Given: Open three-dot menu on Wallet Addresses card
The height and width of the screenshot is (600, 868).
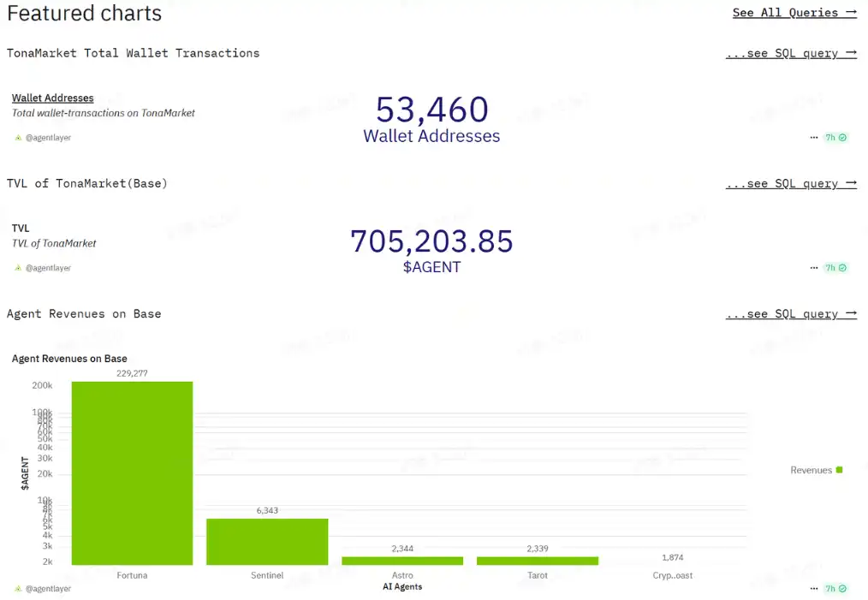Looking at the screenshot, I should point(814,137).
